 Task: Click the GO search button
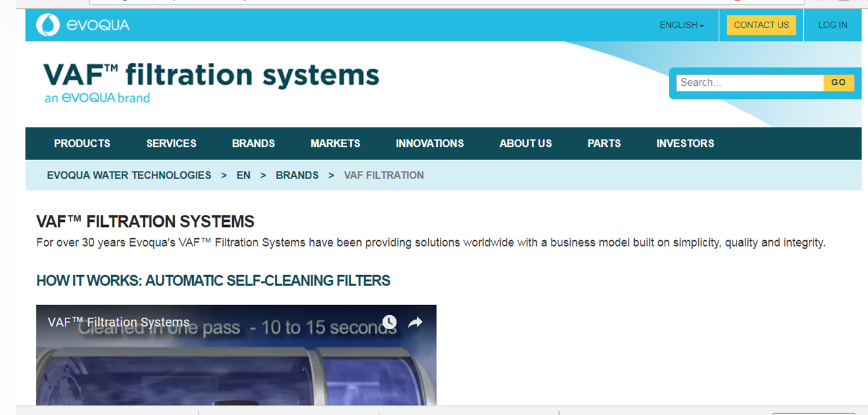click(839, 83)
